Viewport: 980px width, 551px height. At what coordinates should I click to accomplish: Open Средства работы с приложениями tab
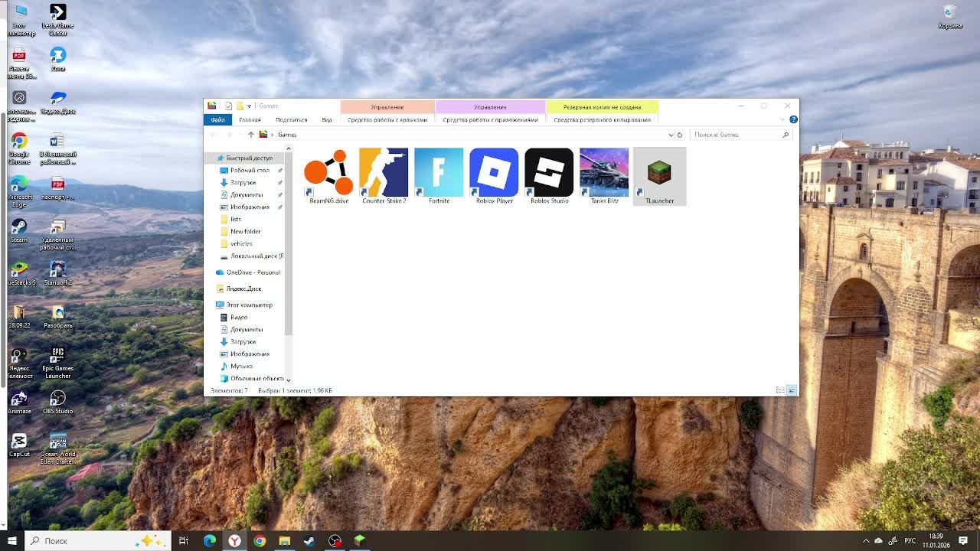pyautogui.click(x=490, y=119)
